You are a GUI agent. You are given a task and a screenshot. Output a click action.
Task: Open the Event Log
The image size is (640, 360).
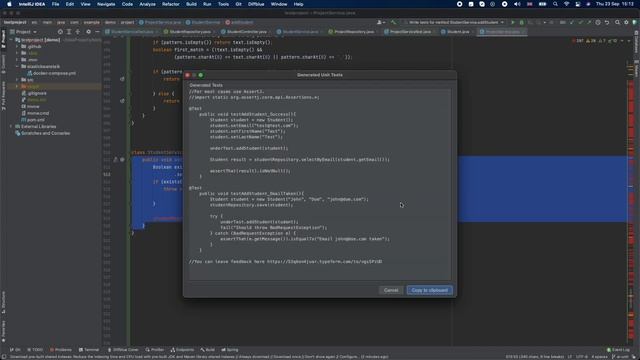pos(618,350)
